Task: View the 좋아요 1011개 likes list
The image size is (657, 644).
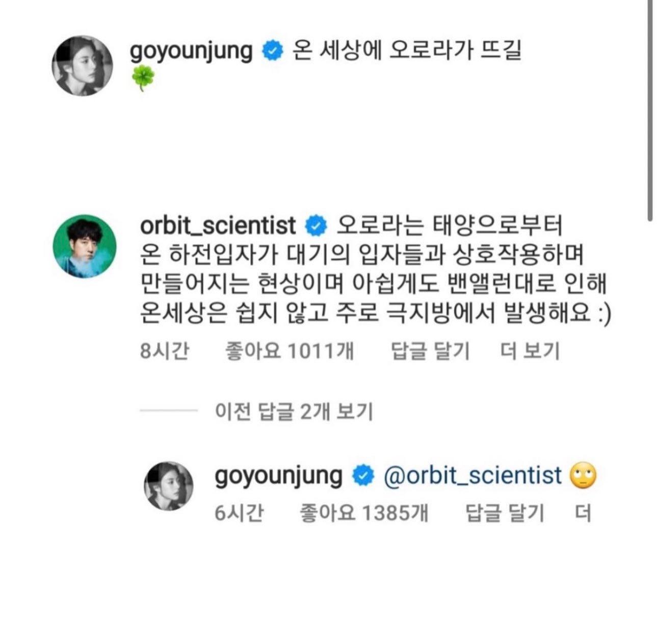Action: (x=290, y=351)
